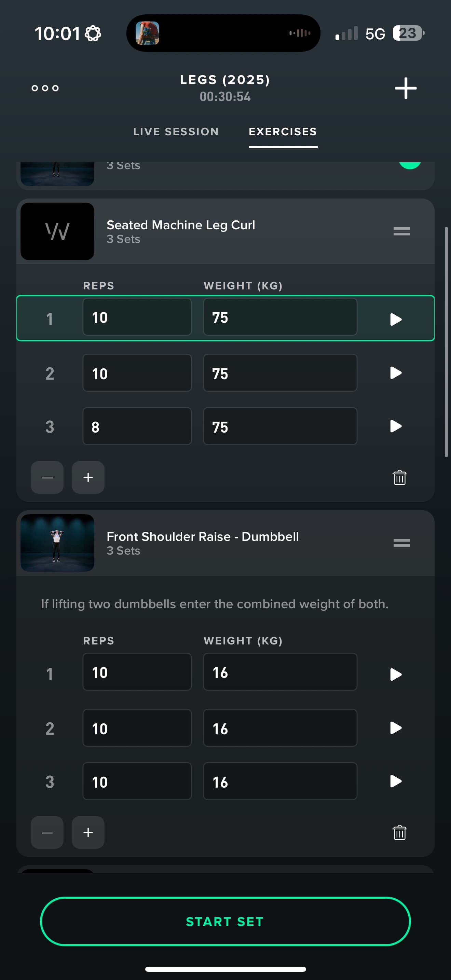The image size is (451, 980).
Task: Play set 2 of Seated Machine Leg Curl
Action: pos(396,373)
